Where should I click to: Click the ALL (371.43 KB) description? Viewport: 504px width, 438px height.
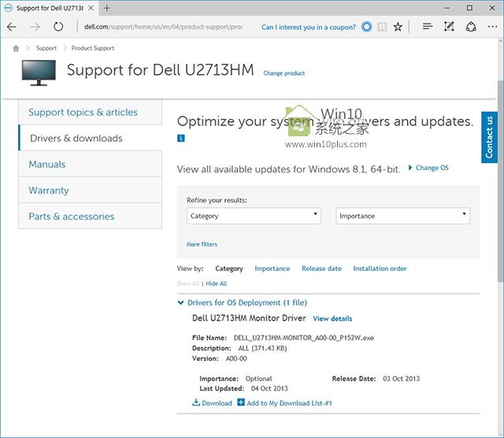click(x=262, y=348)
